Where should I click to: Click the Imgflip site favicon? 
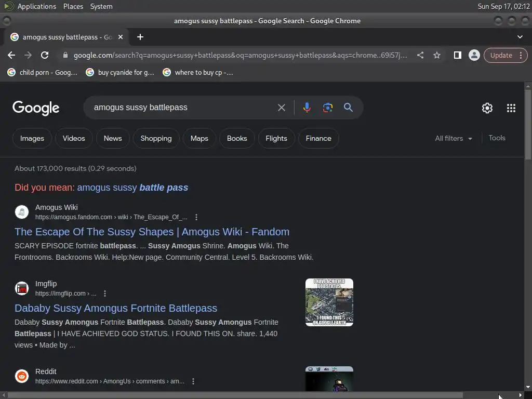pos(22,288)
